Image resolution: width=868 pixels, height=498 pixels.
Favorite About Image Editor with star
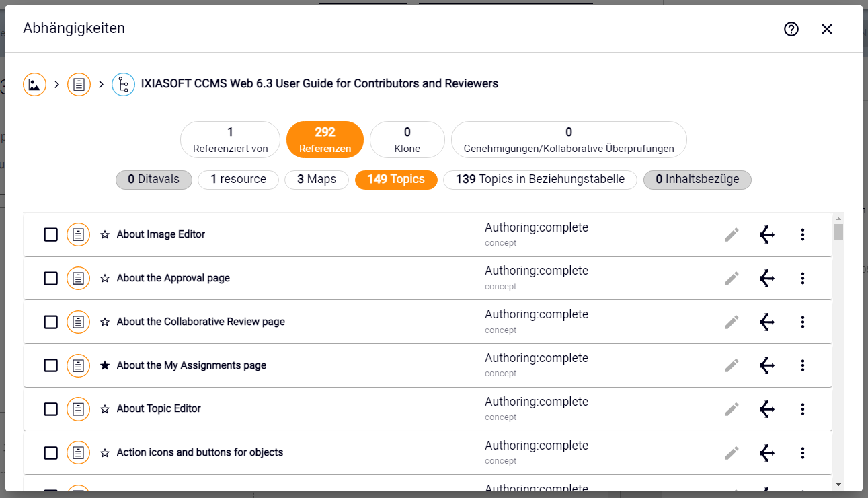[105, 235]
